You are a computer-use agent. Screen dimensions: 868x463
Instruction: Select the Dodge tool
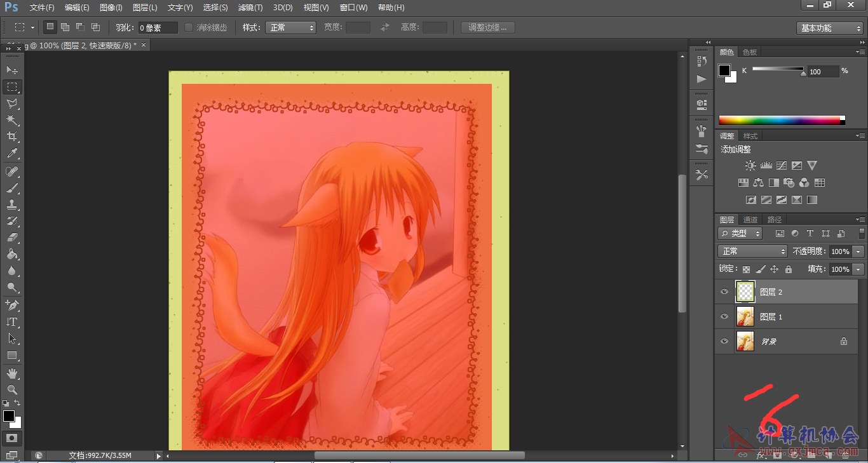click(12, 288)
